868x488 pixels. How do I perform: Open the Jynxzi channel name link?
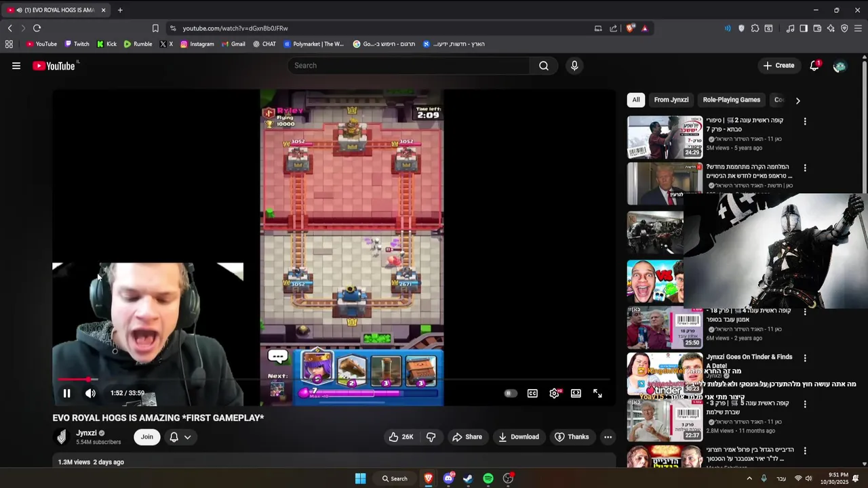86,433
